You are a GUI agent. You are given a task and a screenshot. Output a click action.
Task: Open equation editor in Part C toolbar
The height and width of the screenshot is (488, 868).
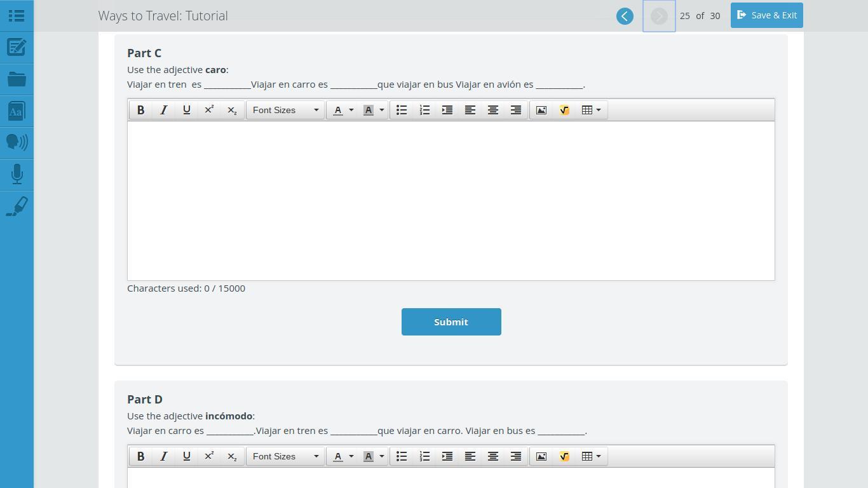tap(564, 110)
